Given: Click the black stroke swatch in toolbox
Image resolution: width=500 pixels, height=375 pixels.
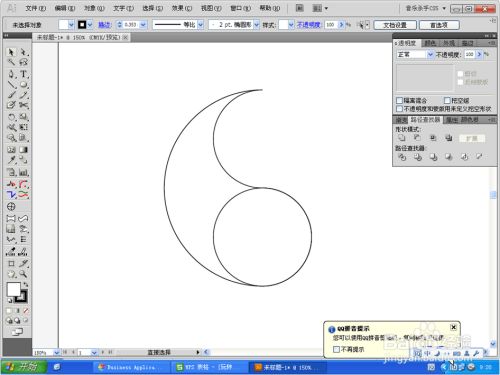Looking at the screenshot, I should (22, 297).
